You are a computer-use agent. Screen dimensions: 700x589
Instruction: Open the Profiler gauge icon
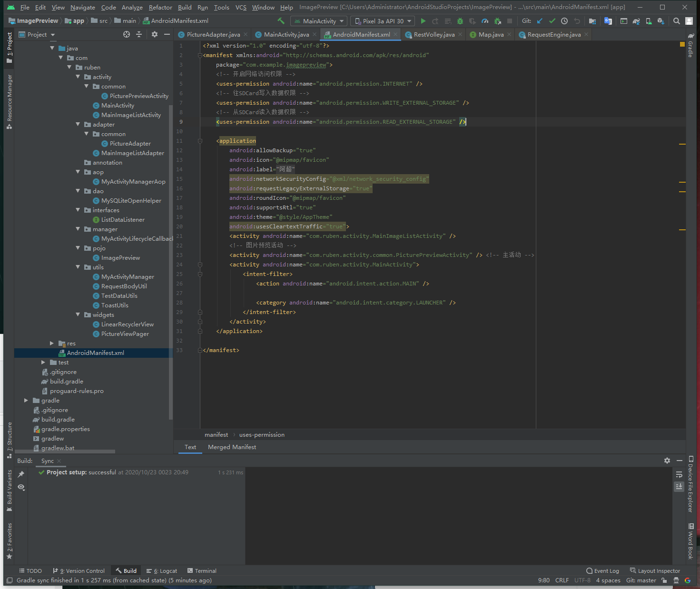click(x=485, y=21)
